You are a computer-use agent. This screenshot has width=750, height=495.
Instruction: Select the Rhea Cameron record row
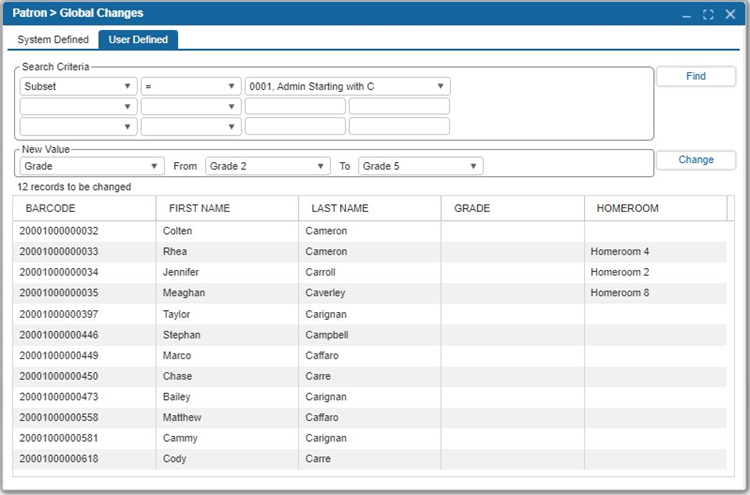point(369,252)
